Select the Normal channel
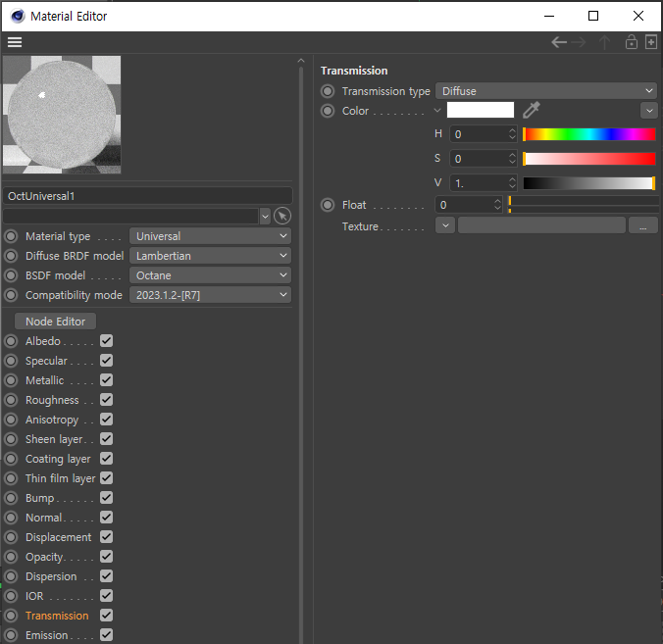The image size is (663, 644). coord(43,518)
